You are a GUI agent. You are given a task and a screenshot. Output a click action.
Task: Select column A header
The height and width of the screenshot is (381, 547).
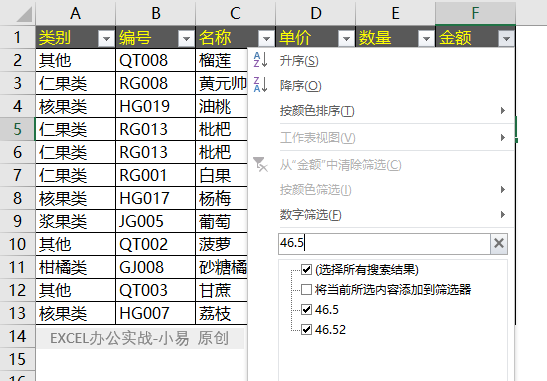[75, 14]
